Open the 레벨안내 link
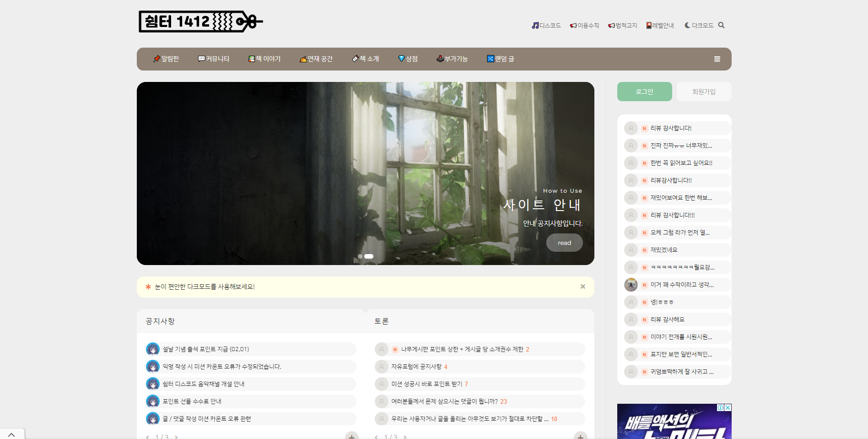 (660, 26)
